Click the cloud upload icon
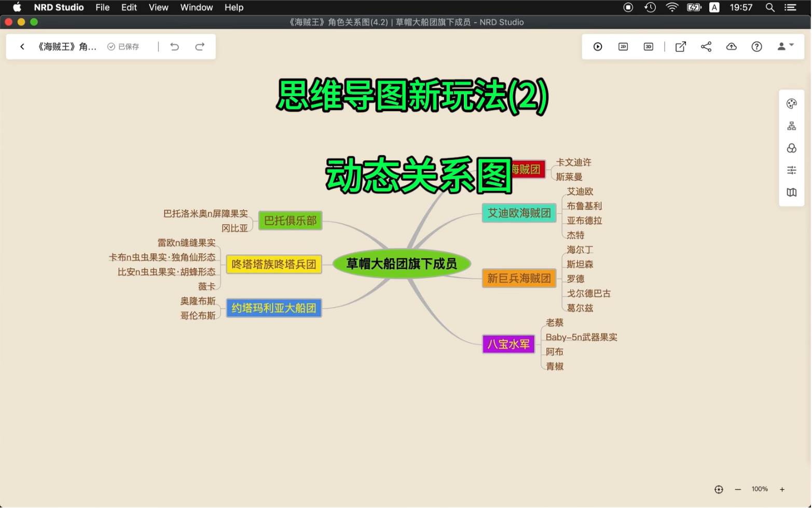 click(732, 47)
